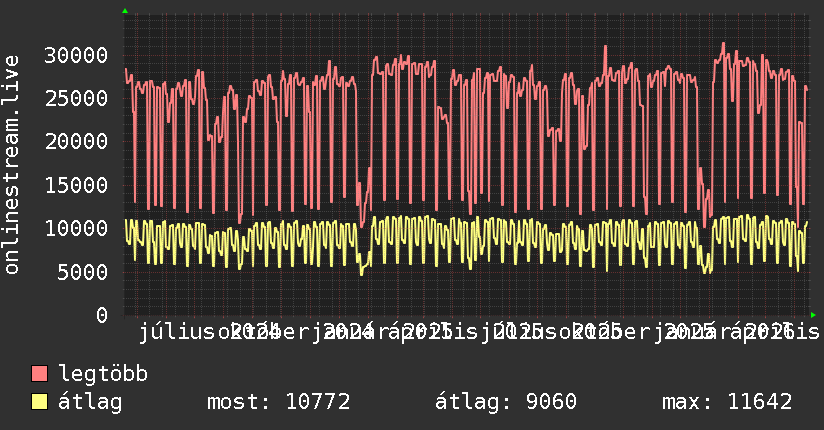
Task: Click the lowest yellow dip near 2024 január
Action: click(362, 273)
